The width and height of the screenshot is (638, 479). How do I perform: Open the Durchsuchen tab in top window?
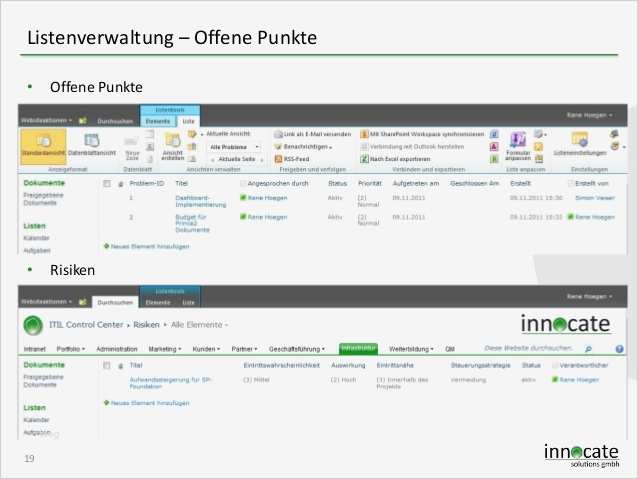click(115, 121)
